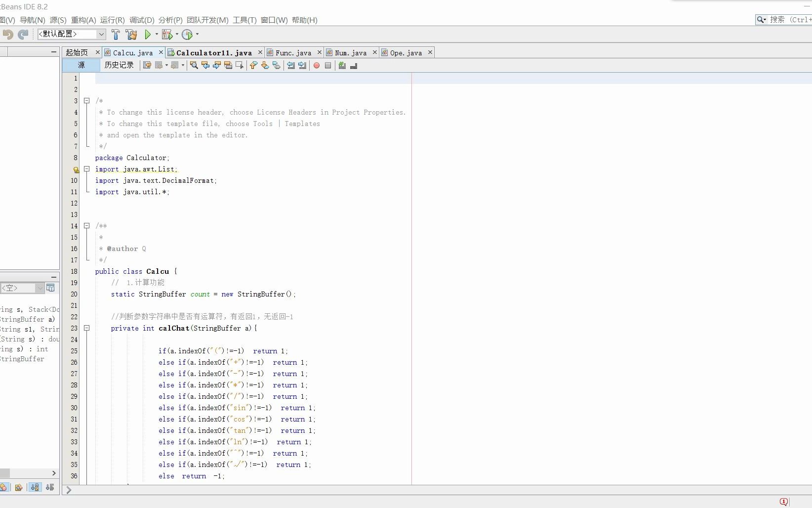Click navigator horizontal scrollbar right arrow
The image size is (812, 508).
(54, 473)
